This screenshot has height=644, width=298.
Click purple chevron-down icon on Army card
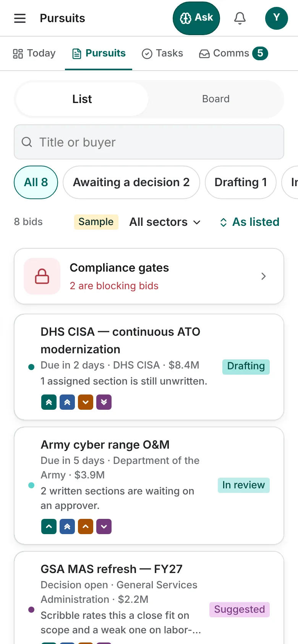[104, 526]
